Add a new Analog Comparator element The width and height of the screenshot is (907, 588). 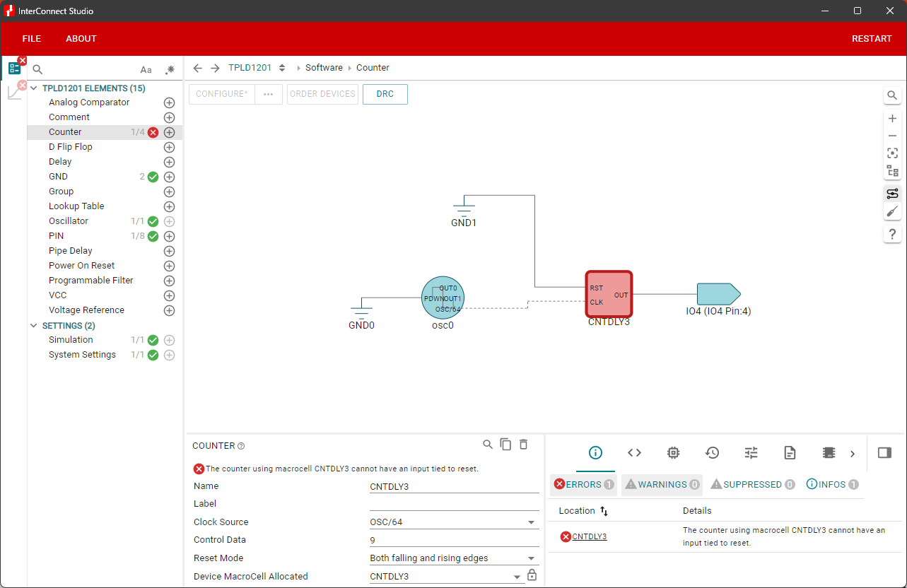[x=169, y=102]
